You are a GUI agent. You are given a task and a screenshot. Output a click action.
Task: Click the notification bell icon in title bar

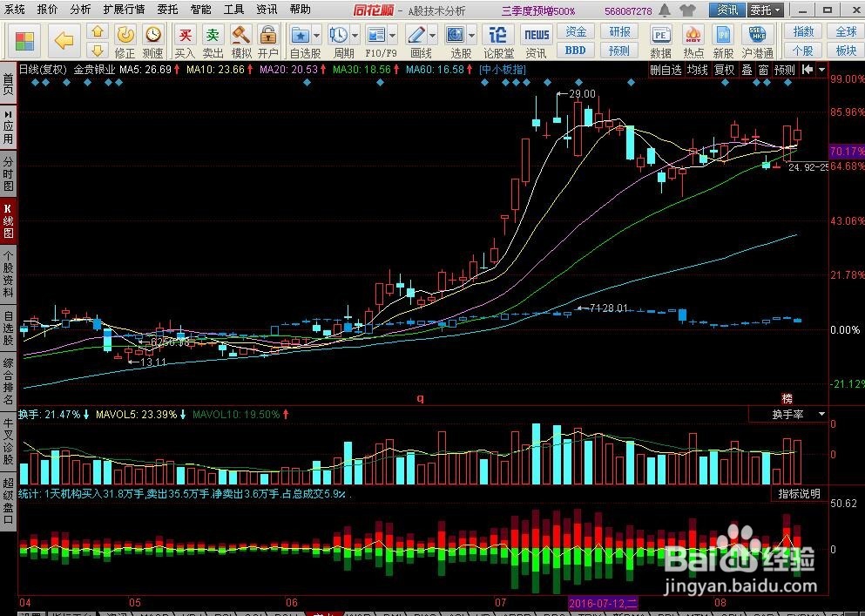coord(666,10)
